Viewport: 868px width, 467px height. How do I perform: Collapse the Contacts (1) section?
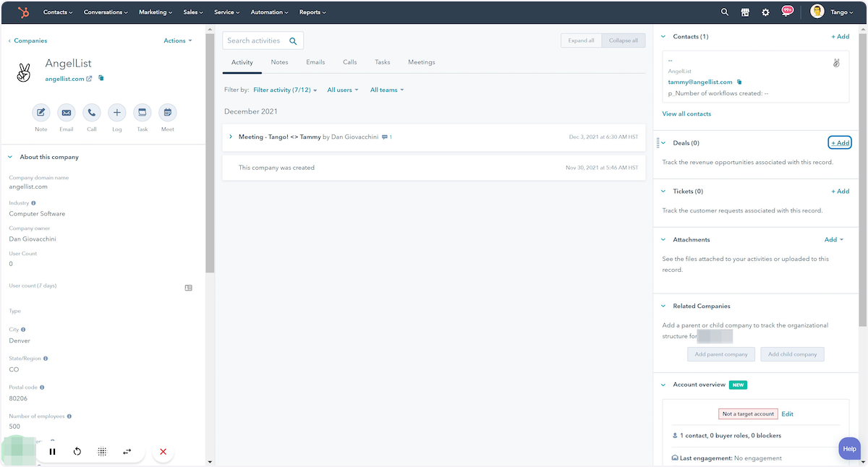click(663, 36)
